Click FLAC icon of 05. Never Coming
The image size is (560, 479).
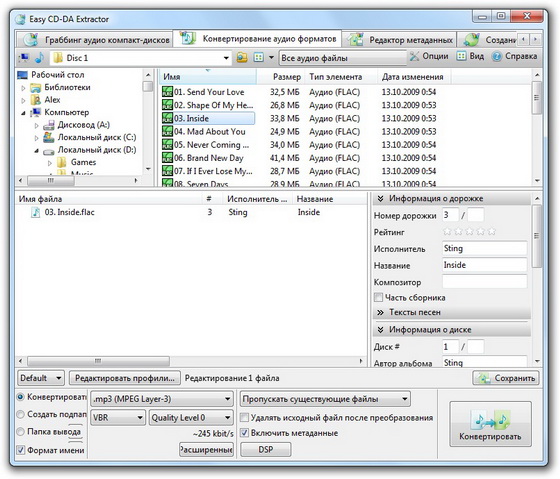click(167, 145)
